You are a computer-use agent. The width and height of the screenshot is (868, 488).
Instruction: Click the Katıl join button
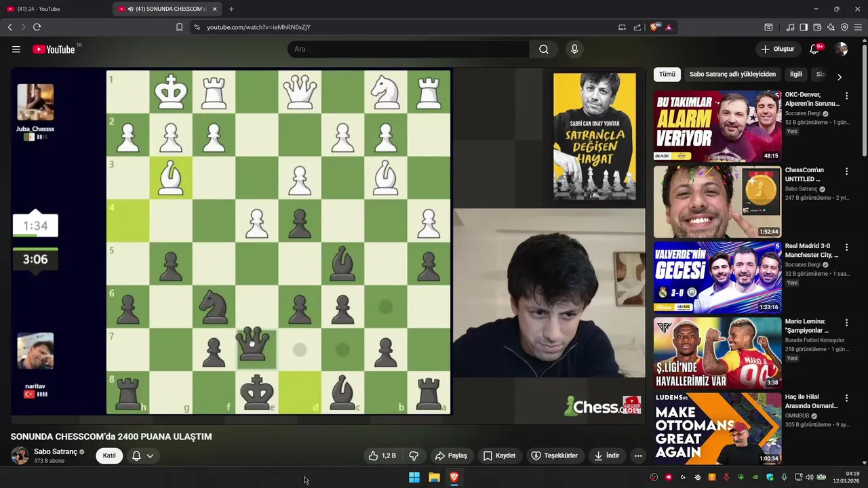click(x=109, y=455)
